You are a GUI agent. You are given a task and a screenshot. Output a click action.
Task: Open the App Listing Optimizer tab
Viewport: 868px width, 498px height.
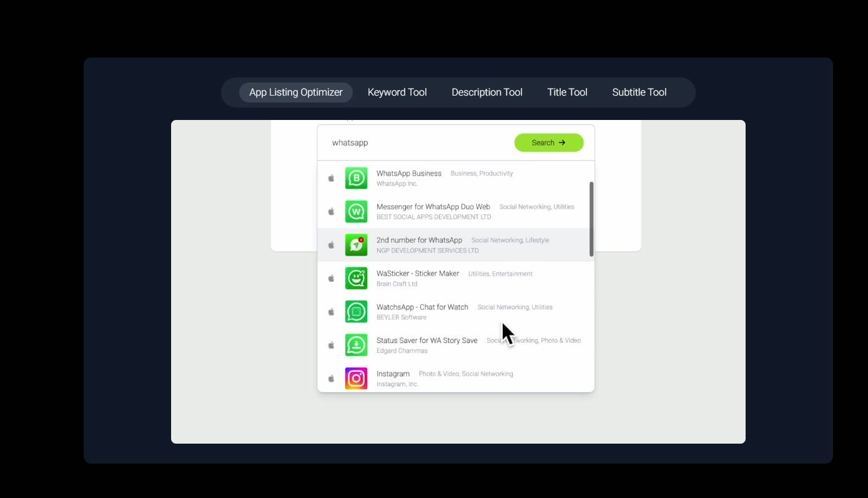coord(296,92)
